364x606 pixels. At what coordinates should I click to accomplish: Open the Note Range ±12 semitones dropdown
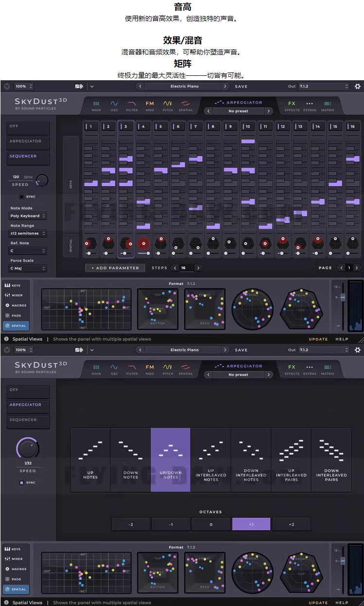point(28,233)
